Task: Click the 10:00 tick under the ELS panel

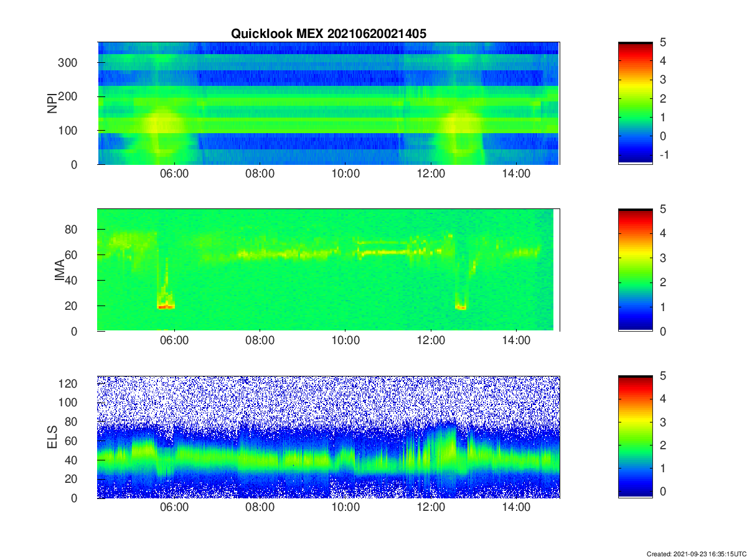Action: [345, 507]
